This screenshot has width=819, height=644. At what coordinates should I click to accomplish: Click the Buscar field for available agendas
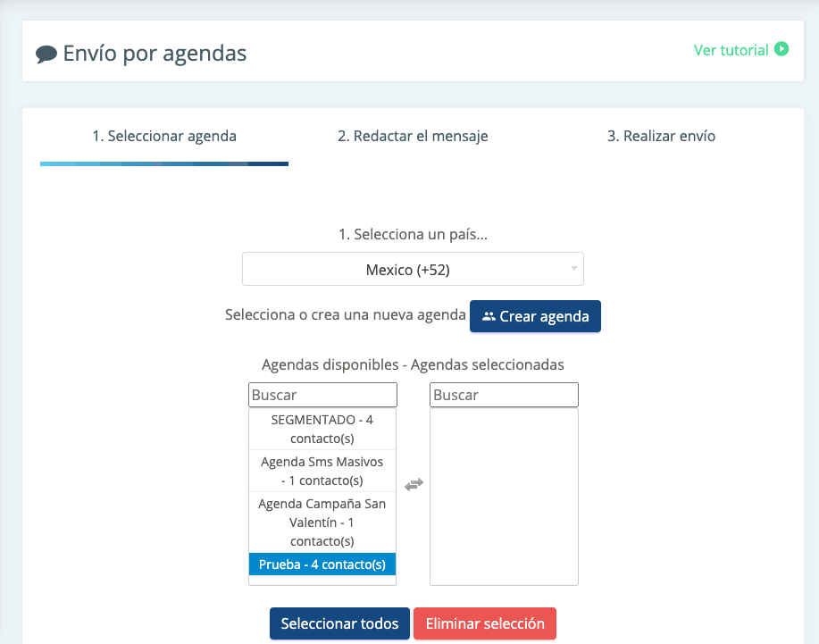click(x=322, y=395)
